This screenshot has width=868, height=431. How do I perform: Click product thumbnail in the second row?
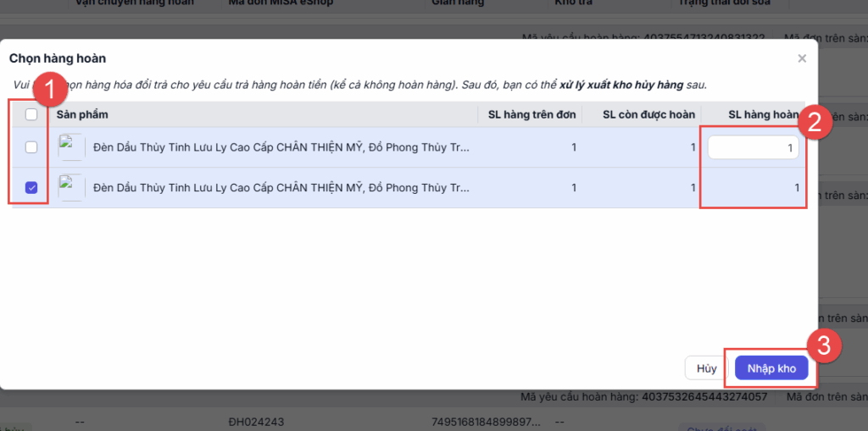pyautogui.click(x=71, y=188)
